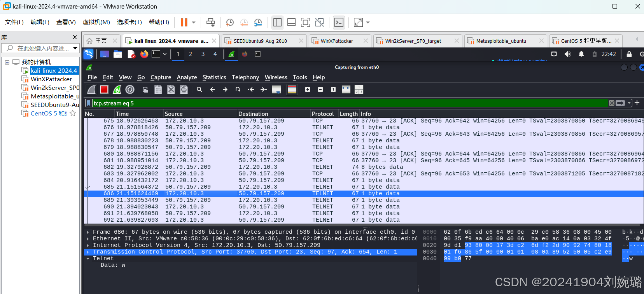Open the Kali notifications bell
The height and width of the screenshot is (294, 644).
coord(581,54)
